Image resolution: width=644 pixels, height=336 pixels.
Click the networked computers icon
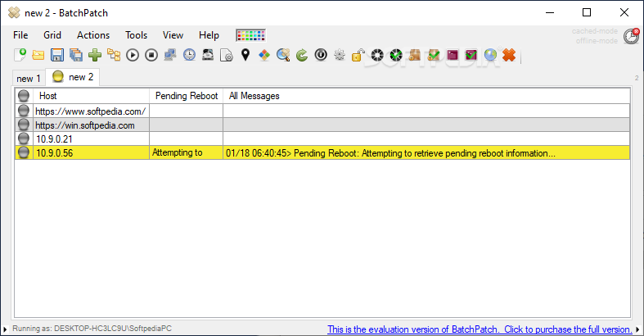170,55
